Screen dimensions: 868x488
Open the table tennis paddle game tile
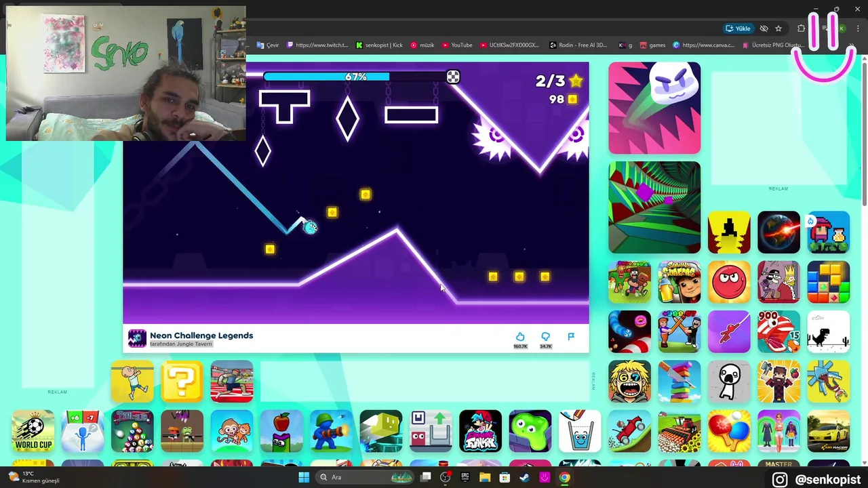click(729, 431)
